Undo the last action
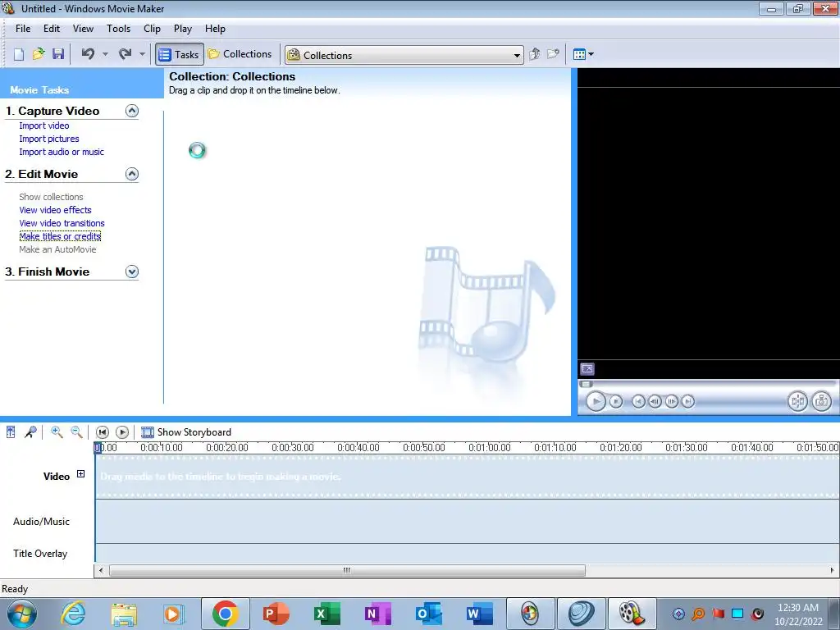Image resolution: width=840 pixels, height=630 pixels. 88,53
